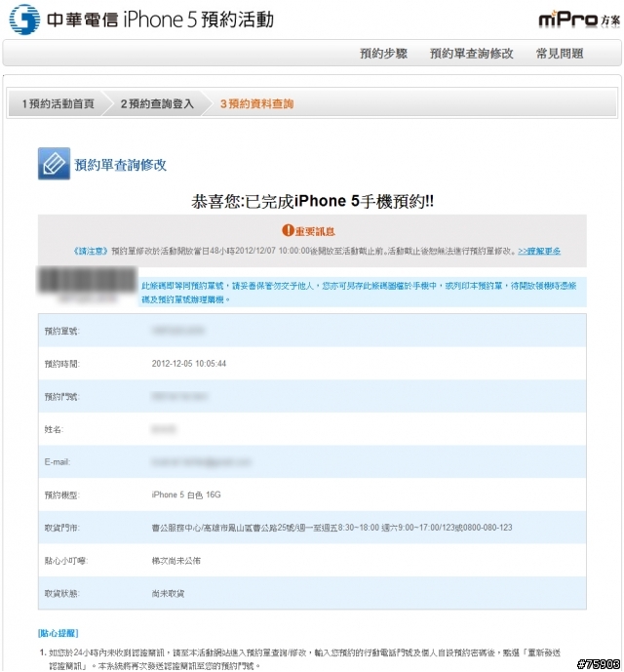Go to step 2 預約查詢登入
The height and width of the screenshot is (672, 624).
point(157,103)
